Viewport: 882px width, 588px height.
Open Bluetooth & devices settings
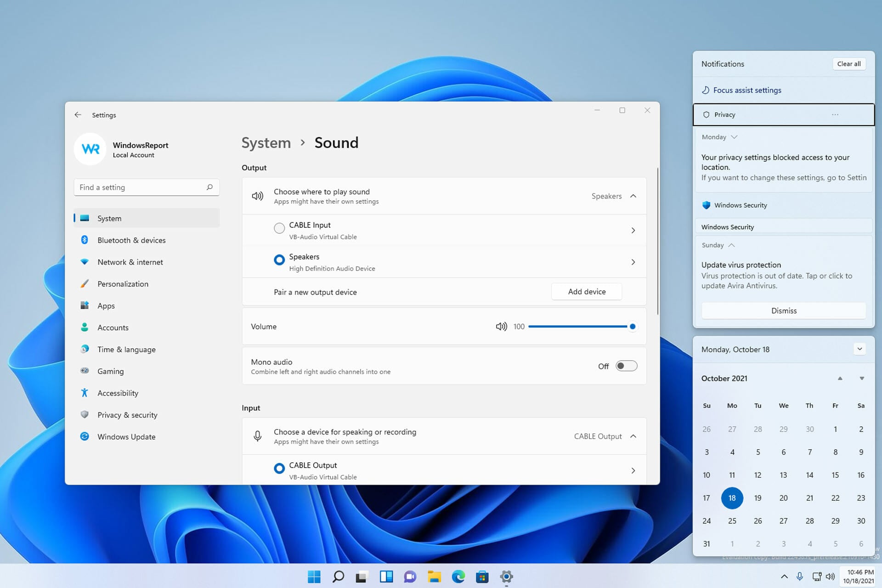[x=131, y=240]
